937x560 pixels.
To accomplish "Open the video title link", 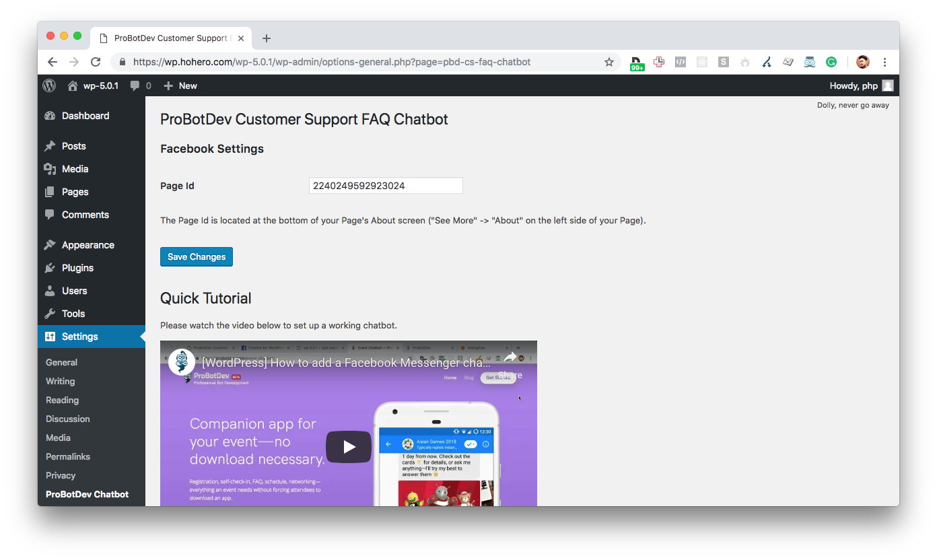I will coord(347,362).
